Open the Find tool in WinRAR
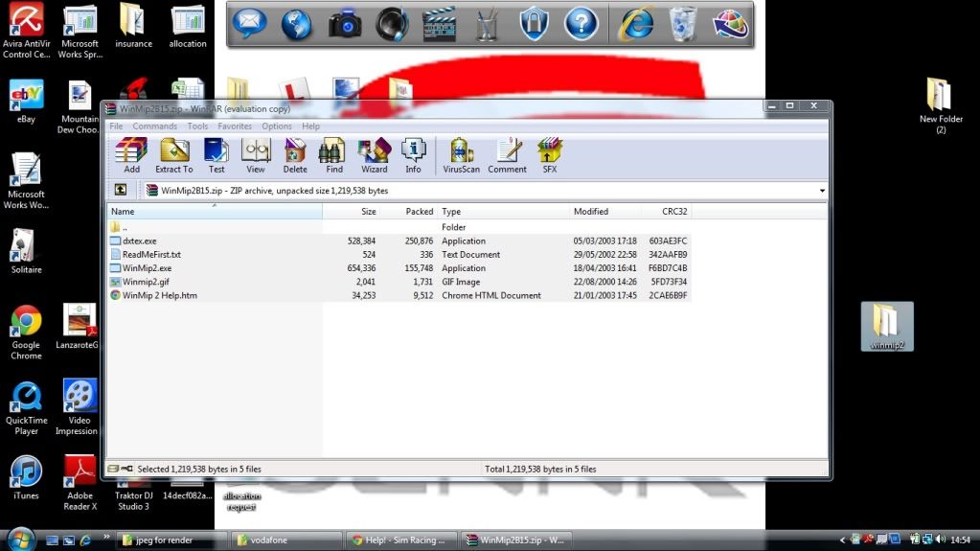Viewport: 980px width, 551px height. (333, 154)
